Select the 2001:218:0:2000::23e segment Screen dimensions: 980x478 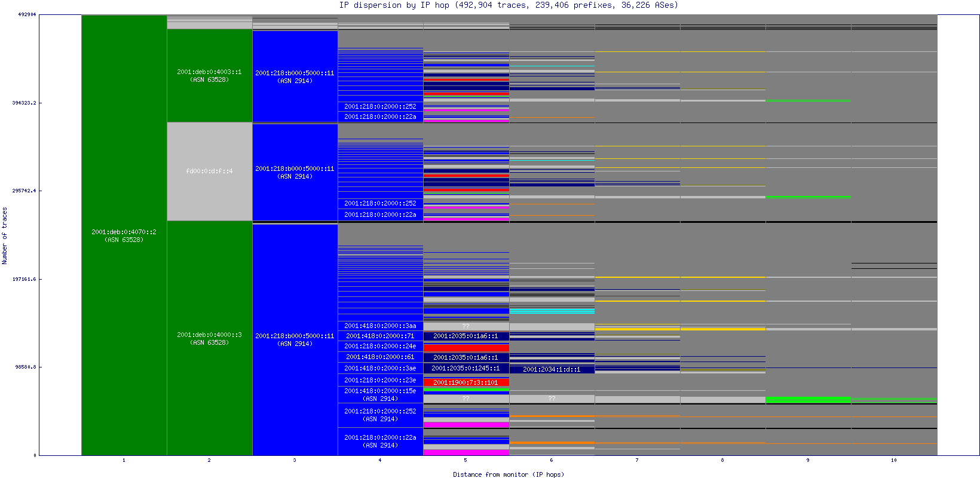[x=380, y=380]
